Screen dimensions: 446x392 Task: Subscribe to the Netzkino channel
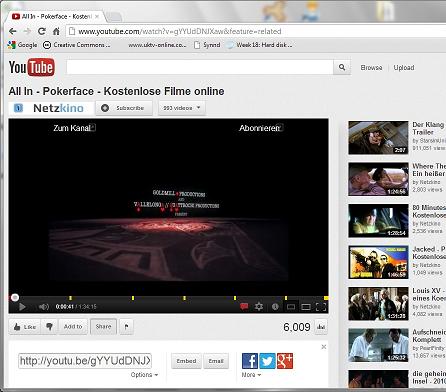[x=124, y=108]
